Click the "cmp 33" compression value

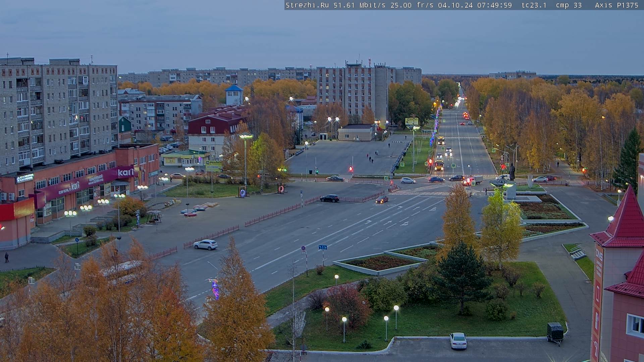tap(569, 5)
